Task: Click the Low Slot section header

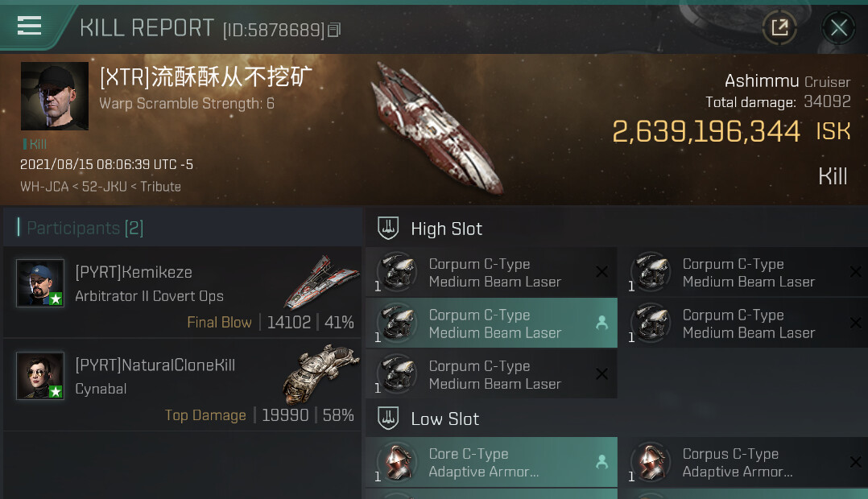Action: click(444, 419)
